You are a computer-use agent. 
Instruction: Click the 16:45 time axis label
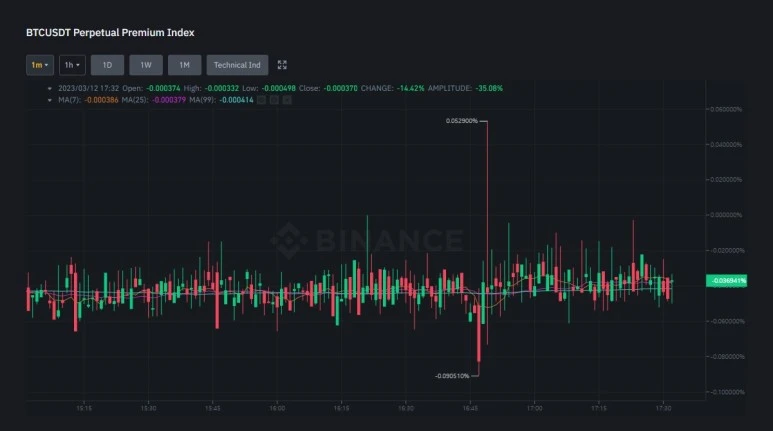click(x=470, y=409)
